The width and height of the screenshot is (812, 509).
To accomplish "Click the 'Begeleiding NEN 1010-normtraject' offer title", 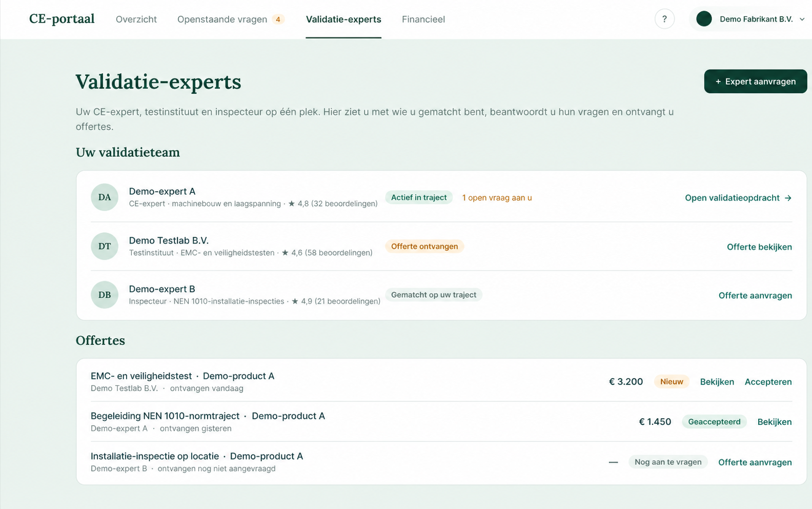I will [x=165, y=416].
